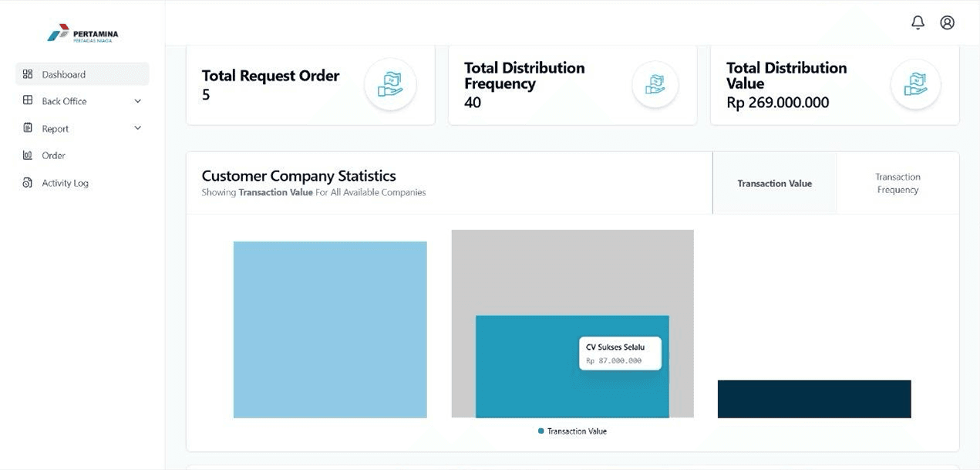The image size is (980, 470).
Task: Open the Activity Log page
Action: pos(66,183)
